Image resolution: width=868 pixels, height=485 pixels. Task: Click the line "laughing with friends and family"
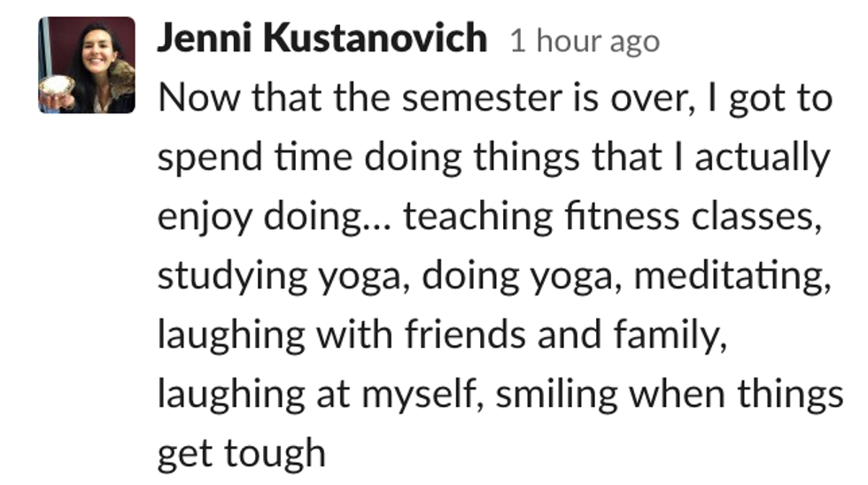click(x=442, y=335)
